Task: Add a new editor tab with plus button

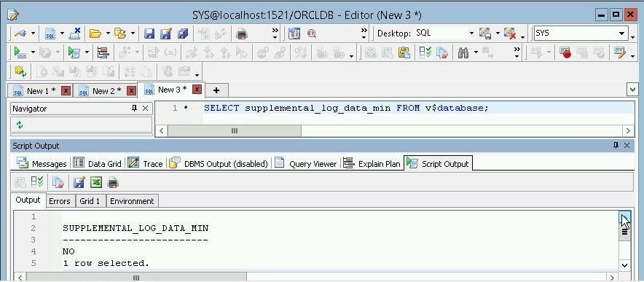Action: tap(216, 90)
